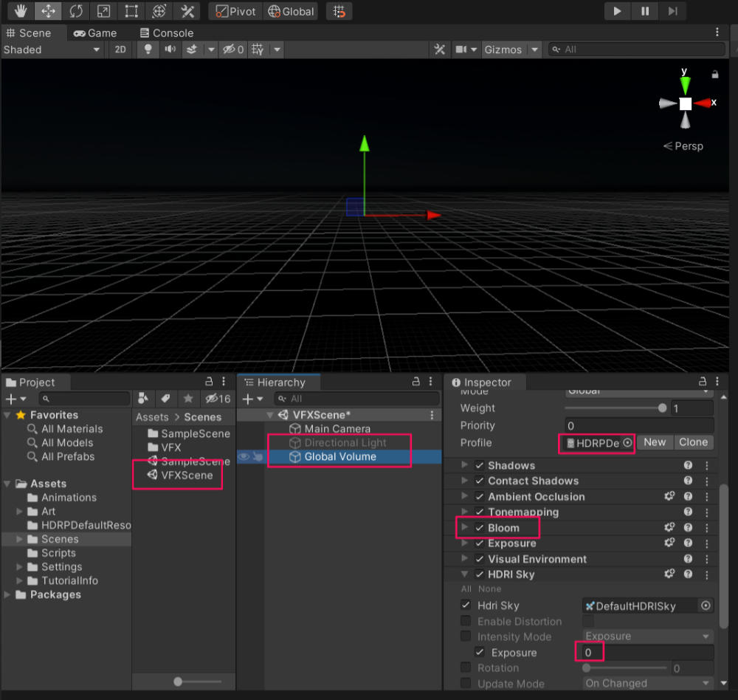The width and height of the screenshot is (738, 700).
Task: Click the Clone profile button
Action: click(x=694, y=442)
